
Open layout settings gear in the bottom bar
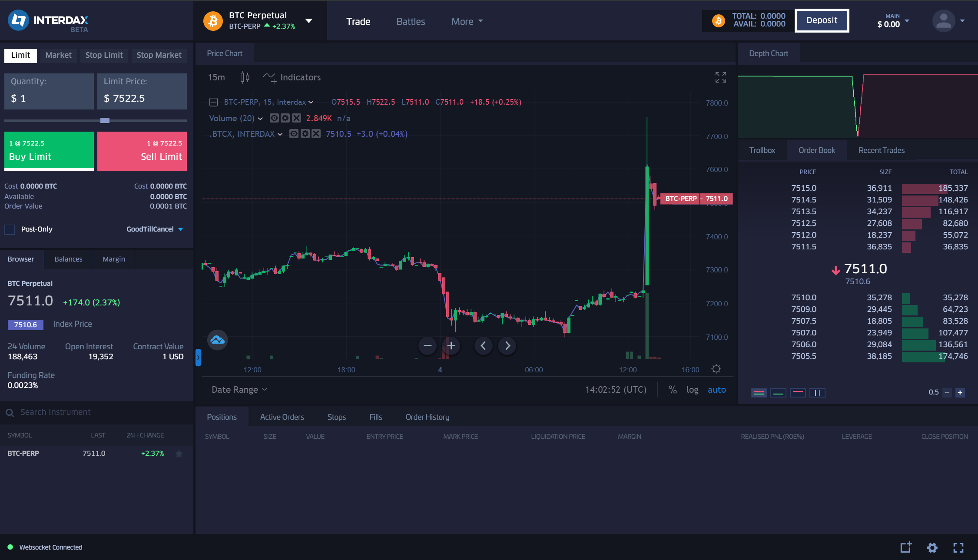[x=932, y=548]
